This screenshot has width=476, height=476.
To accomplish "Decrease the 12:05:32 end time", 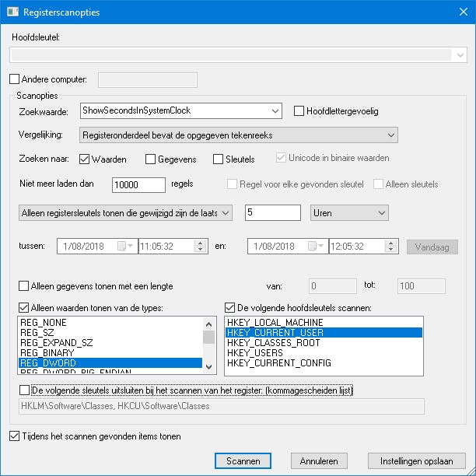I will (x=391, y=250).
